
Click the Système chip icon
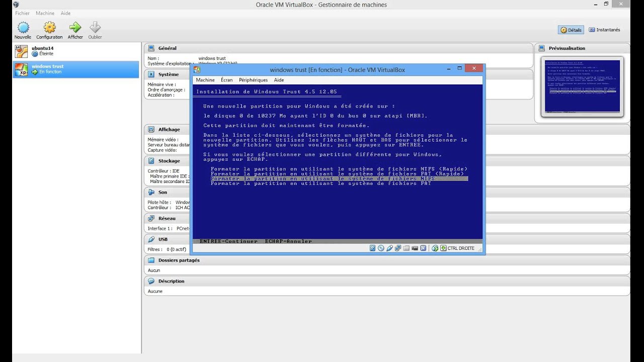[151, 74]
